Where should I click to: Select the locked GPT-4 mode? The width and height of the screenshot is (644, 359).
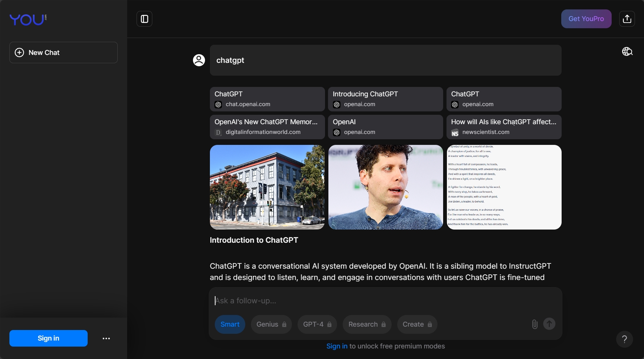317,324
